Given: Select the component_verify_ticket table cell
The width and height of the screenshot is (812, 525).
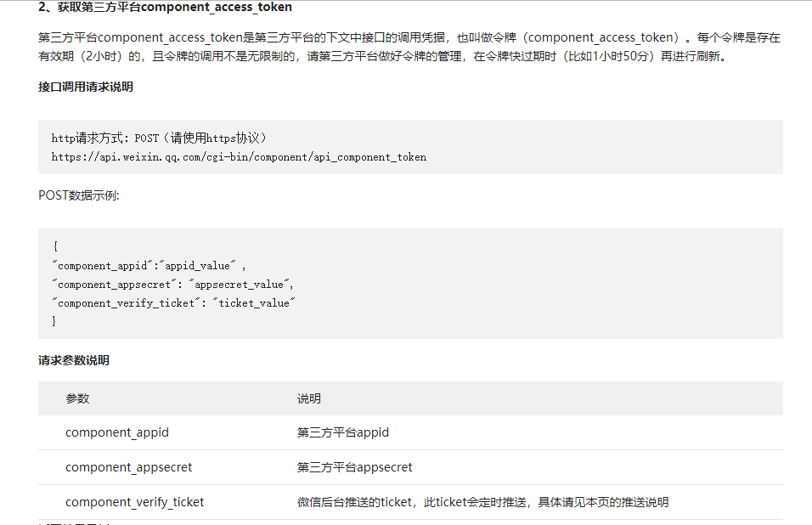Looking at the screenshot, I should coord(135,502).
